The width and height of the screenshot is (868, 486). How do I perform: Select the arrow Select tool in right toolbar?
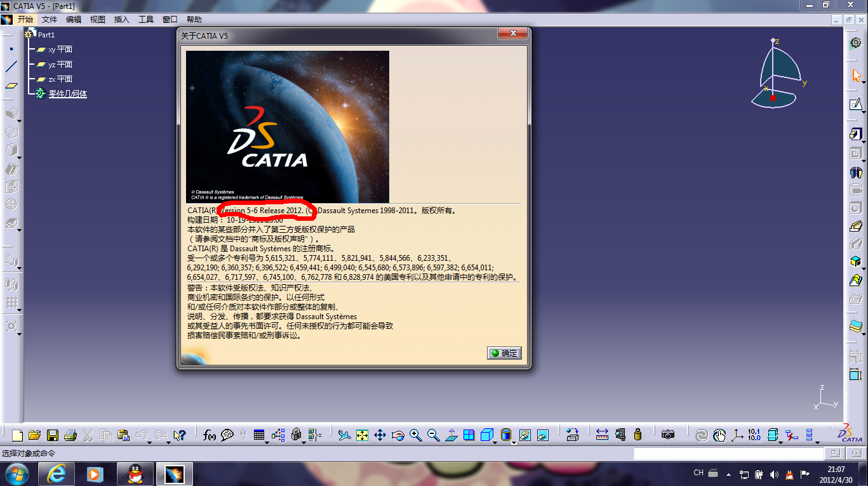click(857, 76)
